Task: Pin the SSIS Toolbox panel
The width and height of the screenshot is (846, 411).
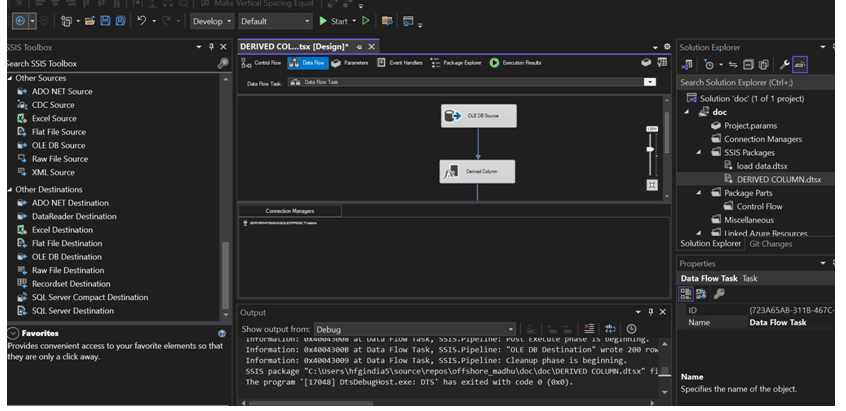Action: pos(212,47)
